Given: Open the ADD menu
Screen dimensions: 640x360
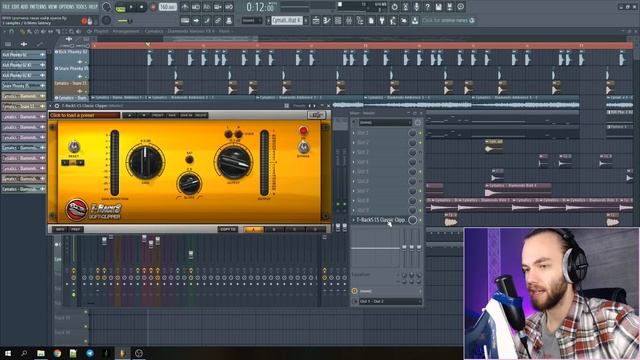Looking at the screenshot, I should 24,7.
